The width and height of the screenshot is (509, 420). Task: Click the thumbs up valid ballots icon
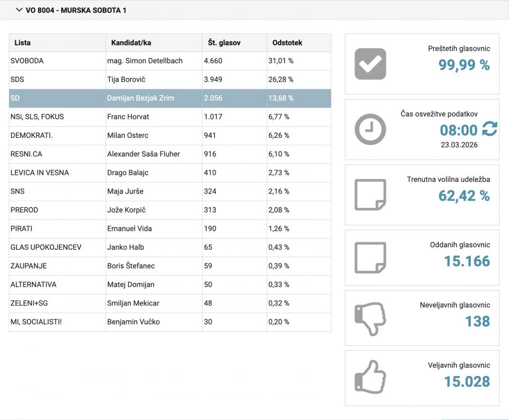point(370,378)
